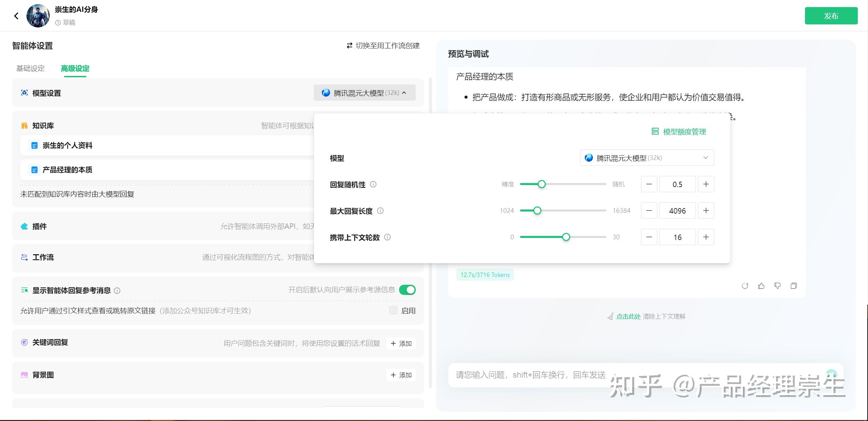
Task: Click the thumbs up icon
Action: 761,286
